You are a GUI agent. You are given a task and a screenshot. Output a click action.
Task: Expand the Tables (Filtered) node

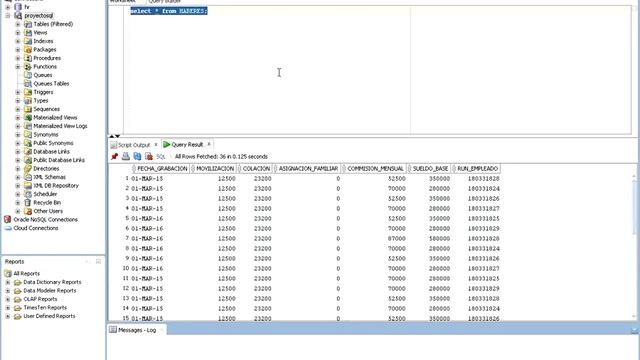(18, 24)
